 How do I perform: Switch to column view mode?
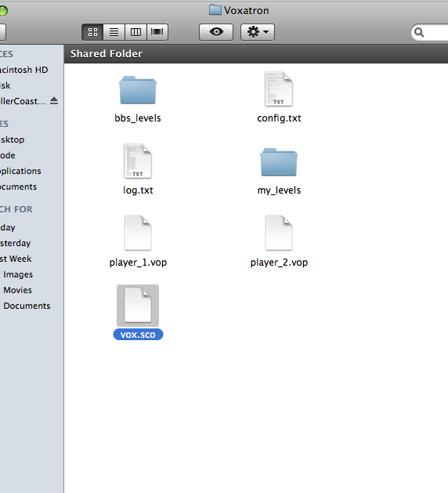coord(135,32)
